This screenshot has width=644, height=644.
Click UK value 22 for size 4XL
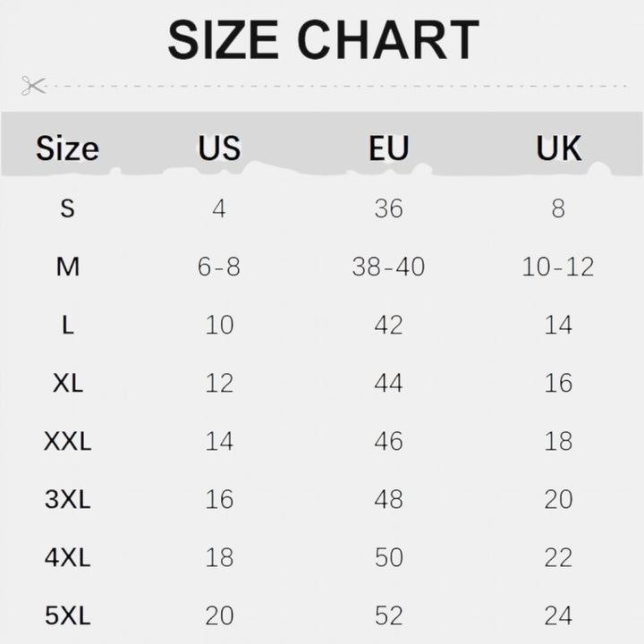pyautogui.click(x=558, y=558)
